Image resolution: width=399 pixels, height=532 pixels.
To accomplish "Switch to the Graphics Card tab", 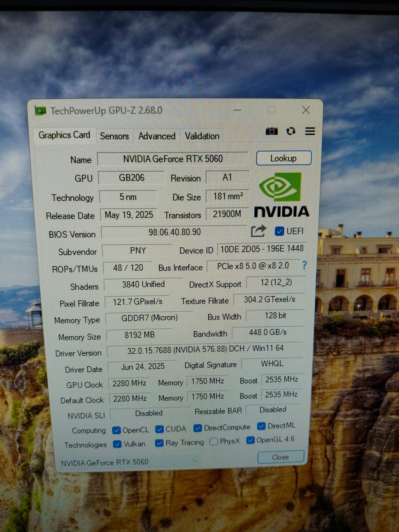I will (x=64, y=135).
